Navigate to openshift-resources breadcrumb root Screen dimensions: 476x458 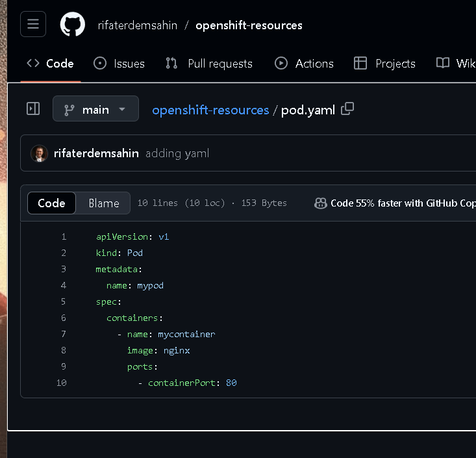point(210,110)
